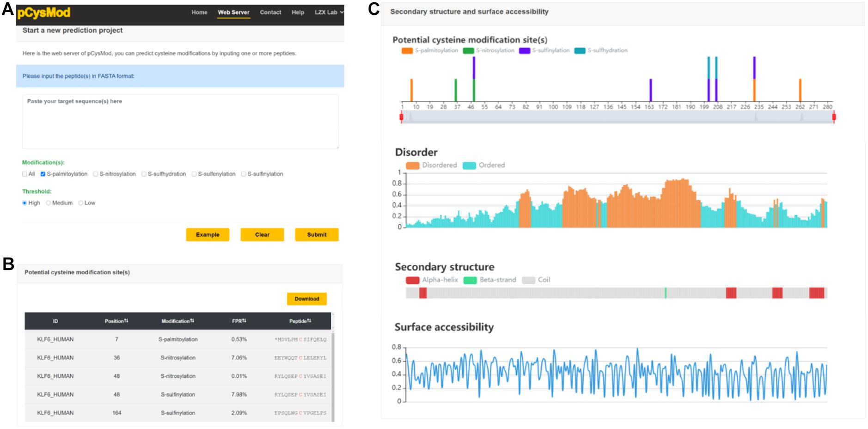Click the 0.01% FPR cell
Viewport: 868px width, 429px height.
[x=239, y=376]
